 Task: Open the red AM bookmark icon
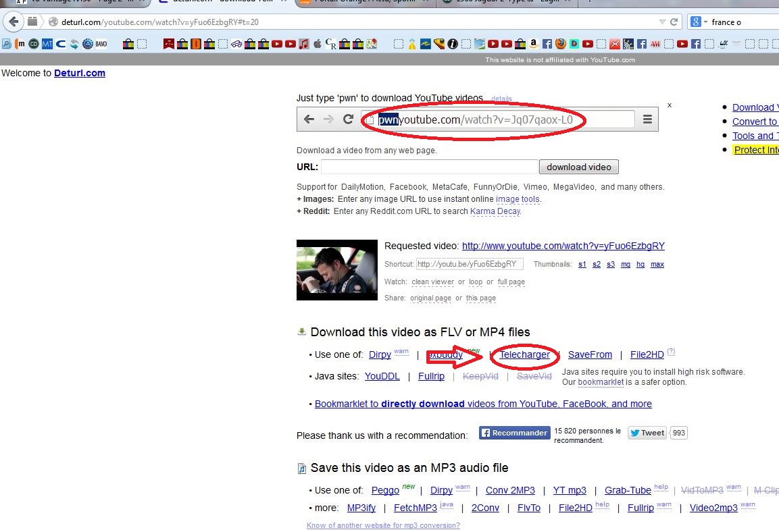coord(655,44)
